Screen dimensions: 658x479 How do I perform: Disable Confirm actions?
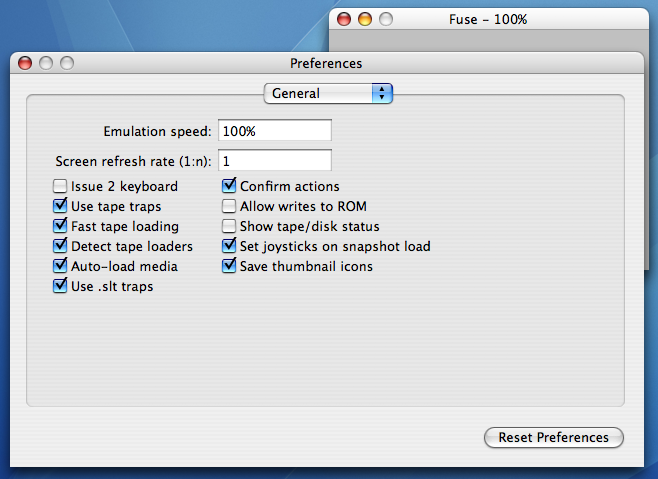229,187
